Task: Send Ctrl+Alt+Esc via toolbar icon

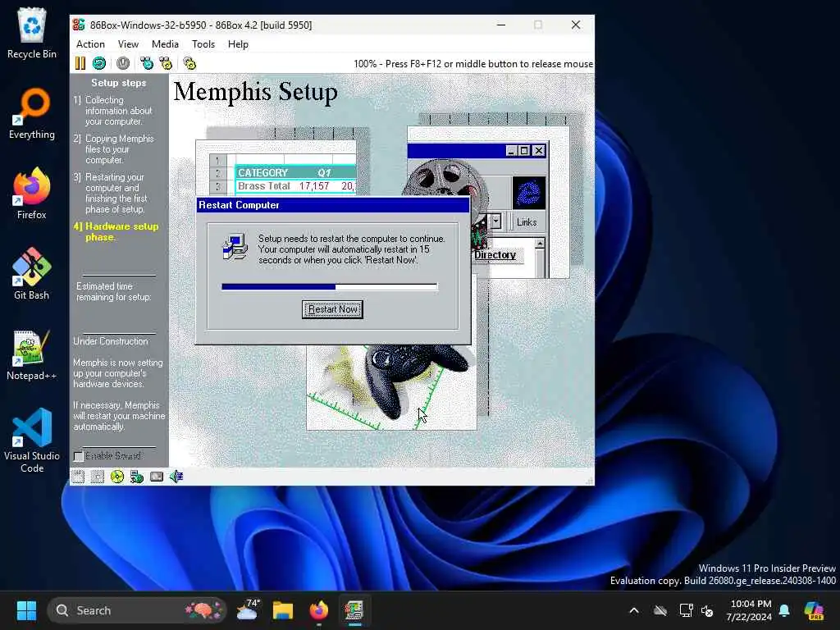Action: click(x=166, y=63)
